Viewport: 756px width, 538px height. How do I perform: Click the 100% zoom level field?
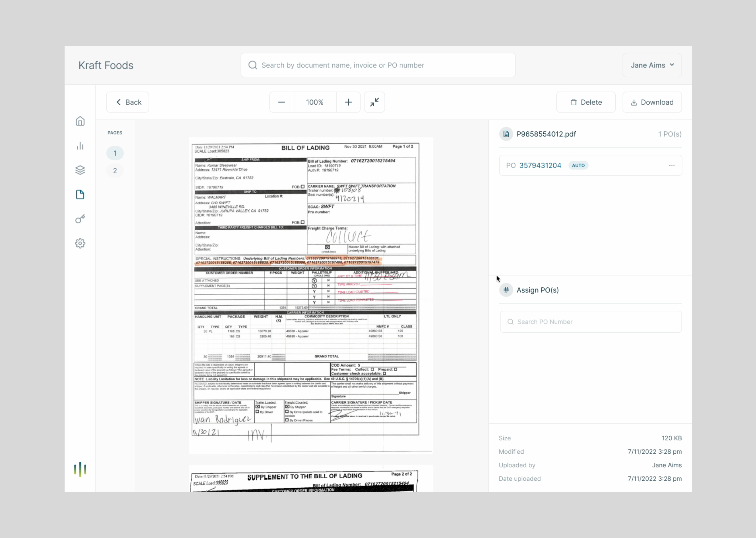314,102
